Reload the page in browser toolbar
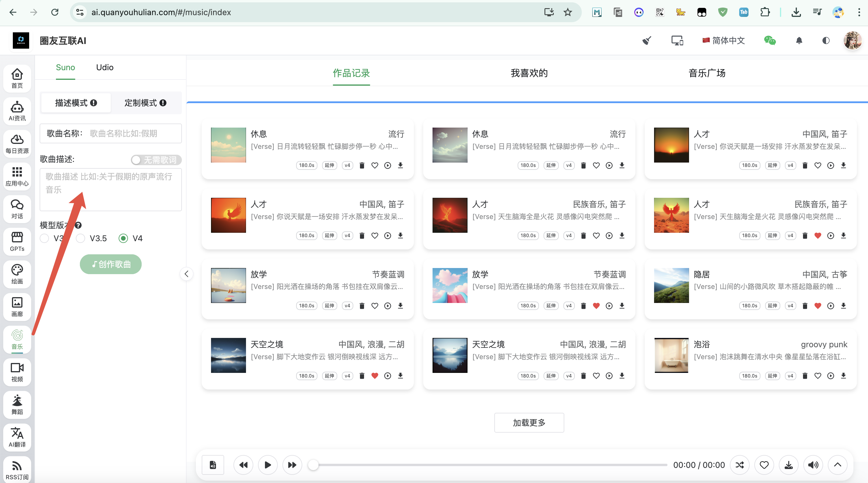868x483 pixels. click(55, 13)
